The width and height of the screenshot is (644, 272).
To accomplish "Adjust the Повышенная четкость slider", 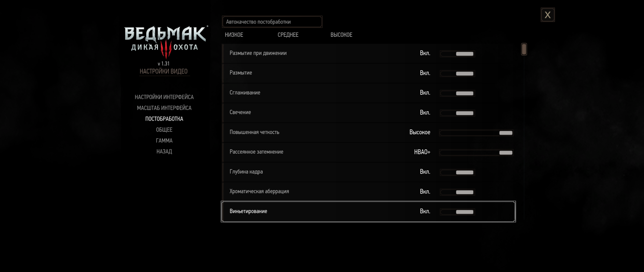I will coord(476,133).
